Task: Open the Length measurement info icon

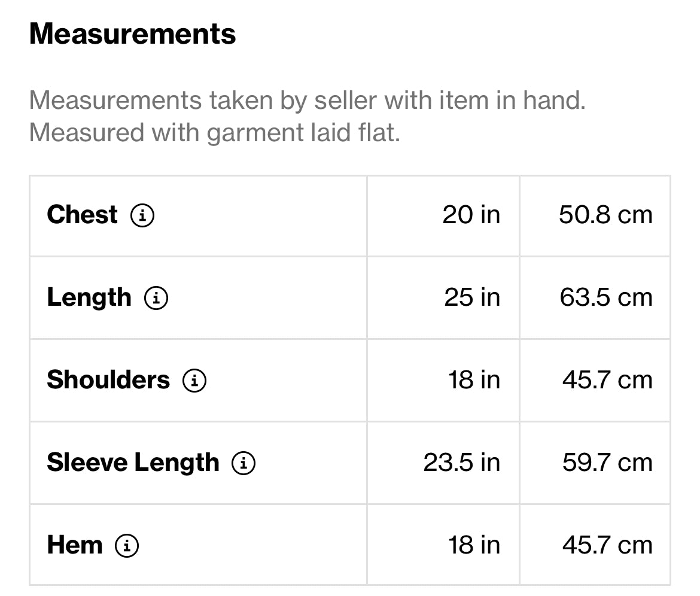Action: click(156, 298)
